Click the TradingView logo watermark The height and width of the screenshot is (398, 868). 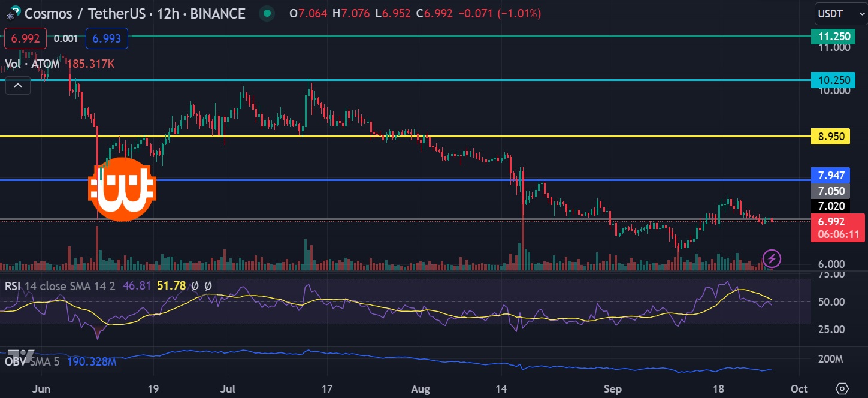pyautogui.click(x=23, y=355)
